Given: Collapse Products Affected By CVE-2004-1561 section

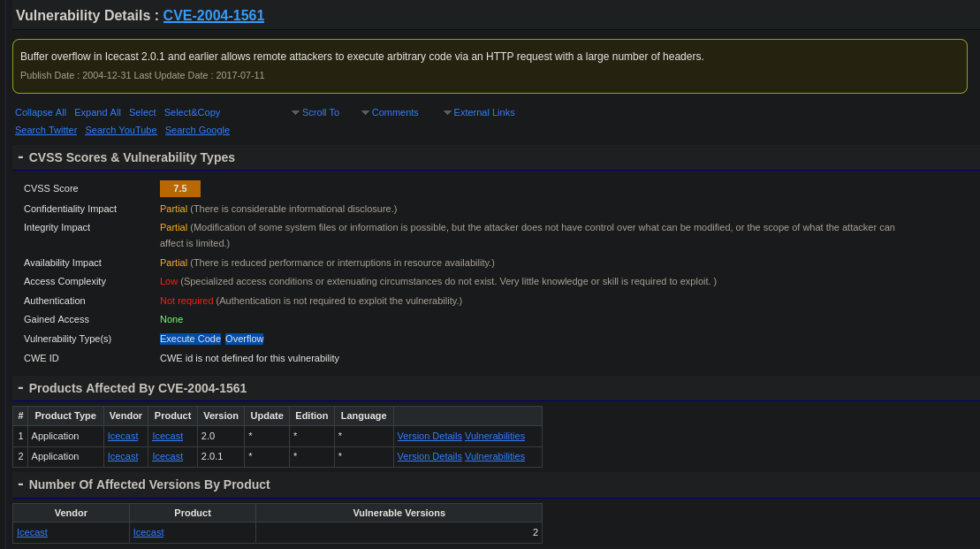Looking at the screenshot, I should pos(20,388).
